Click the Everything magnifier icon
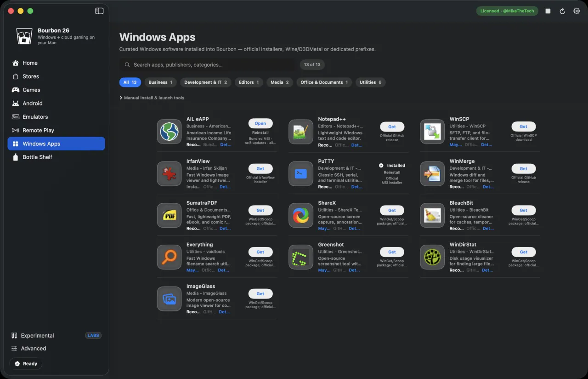The height and width of the screenshot is (379, 588). click(x=169, y=257)
